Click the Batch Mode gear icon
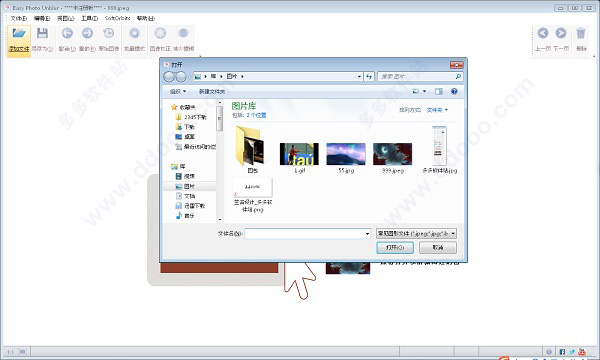600x360 pixels. (x=134, y=34)
